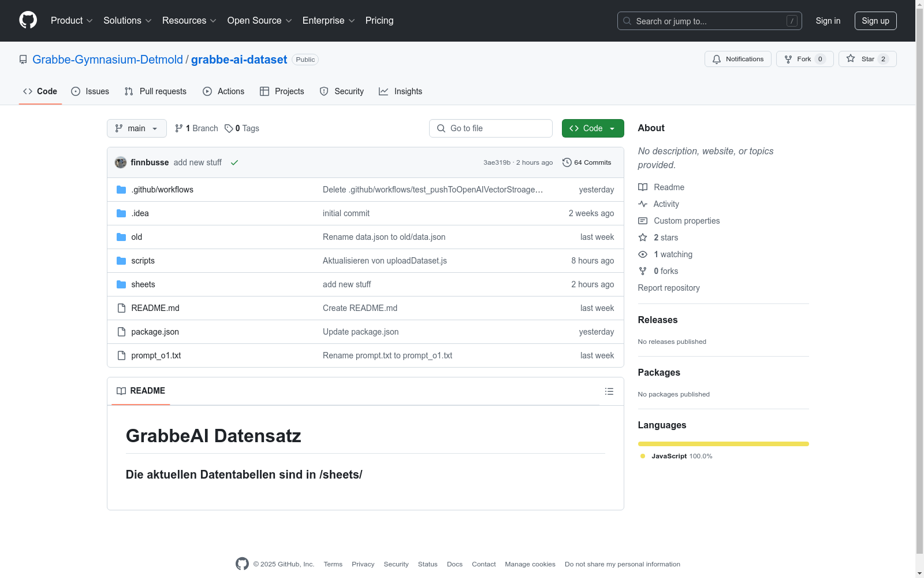Click the star icon beside 2 stars

tap(643, 238)
